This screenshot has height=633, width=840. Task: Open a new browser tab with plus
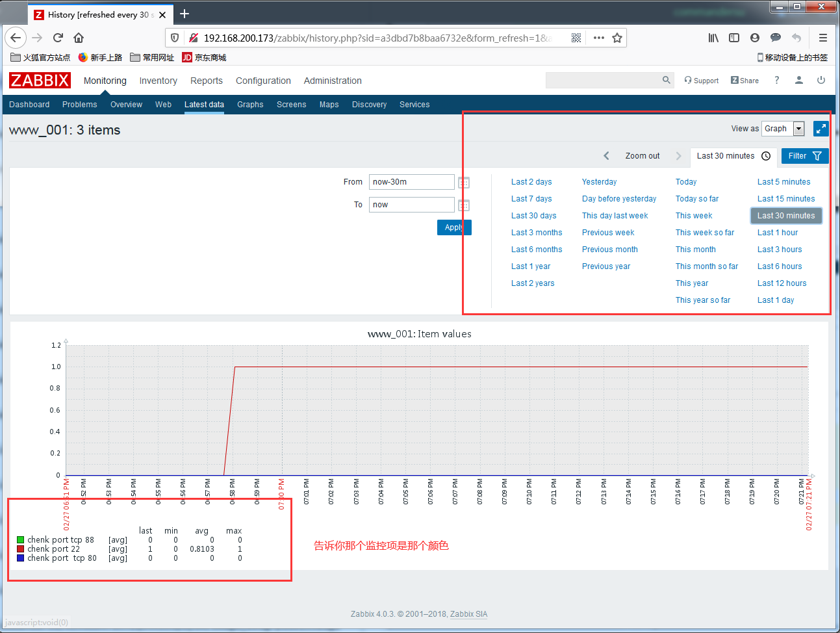tap(185, 14)
